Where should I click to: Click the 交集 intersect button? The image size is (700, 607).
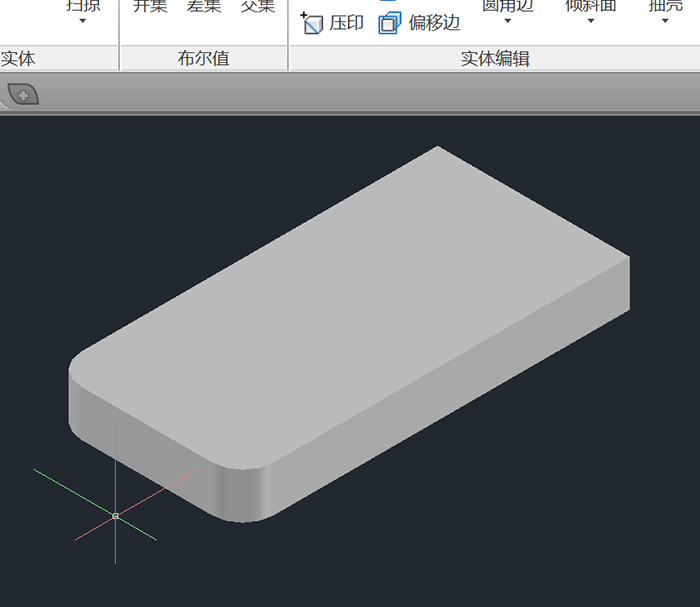click(x=258, y=7)
